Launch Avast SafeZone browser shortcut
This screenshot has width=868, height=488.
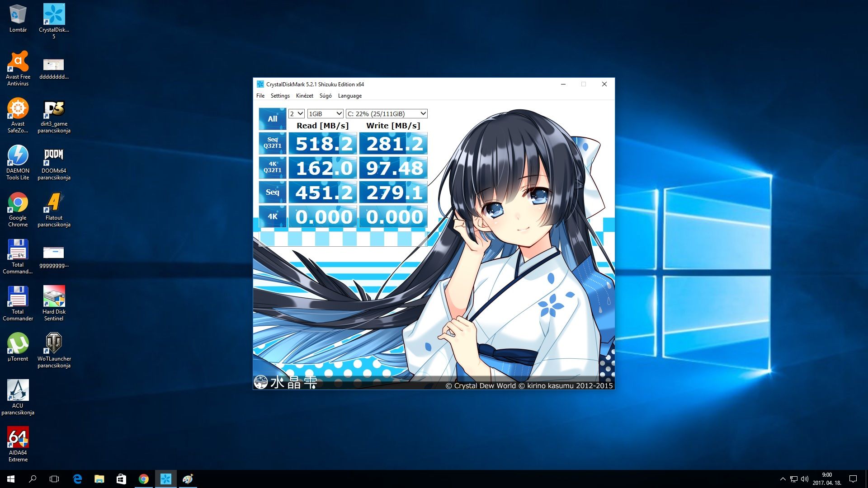(18, 115)
